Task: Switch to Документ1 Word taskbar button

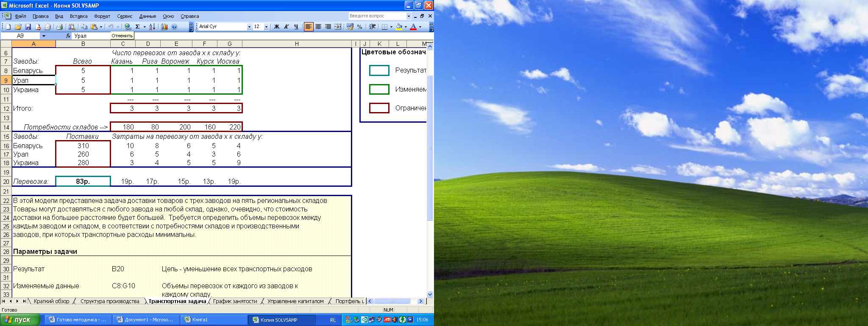Action: point(145,320)
